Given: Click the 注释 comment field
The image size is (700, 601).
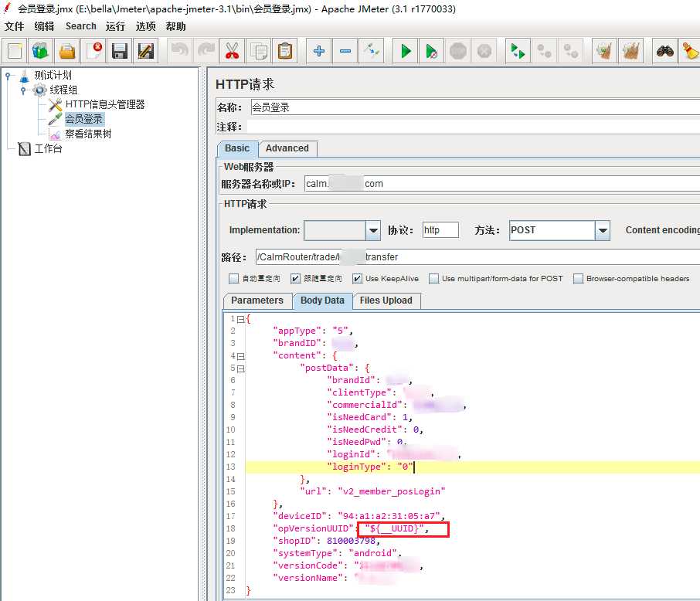Looking at the screenshot, I should click(x=473, y=127).
